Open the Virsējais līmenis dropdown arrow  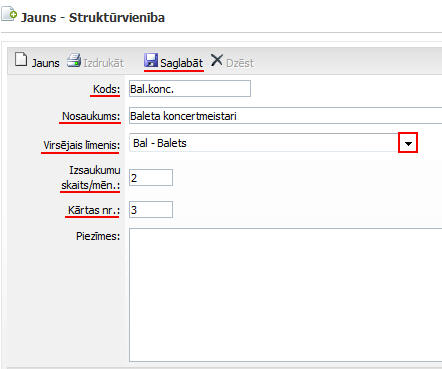(x=408, y=143)
